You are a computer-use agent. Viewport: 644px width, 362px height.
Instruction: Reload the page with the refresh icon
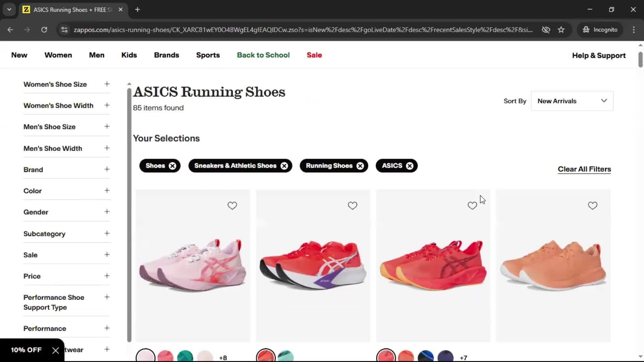tap(44, 30)
